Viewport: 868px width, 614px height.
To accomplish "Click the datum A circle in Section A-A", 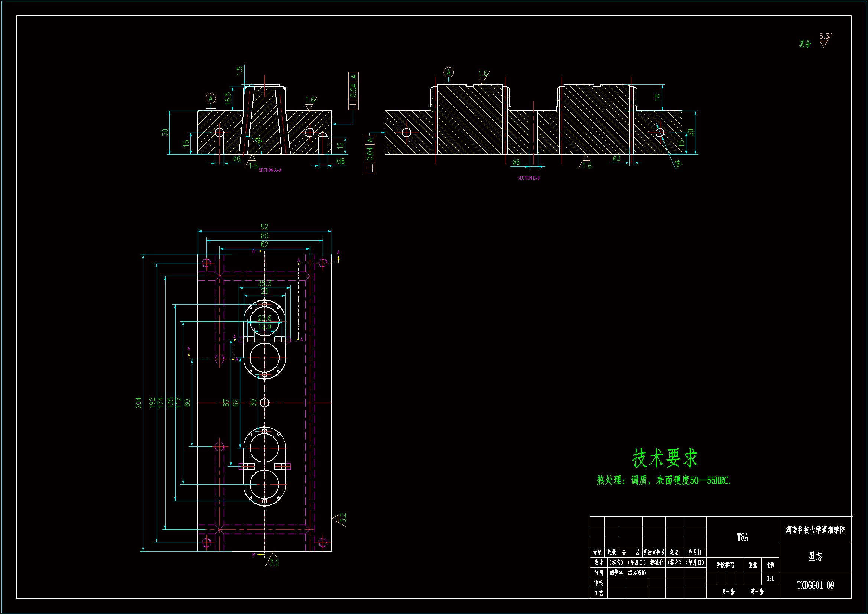I will coord(211,99).
